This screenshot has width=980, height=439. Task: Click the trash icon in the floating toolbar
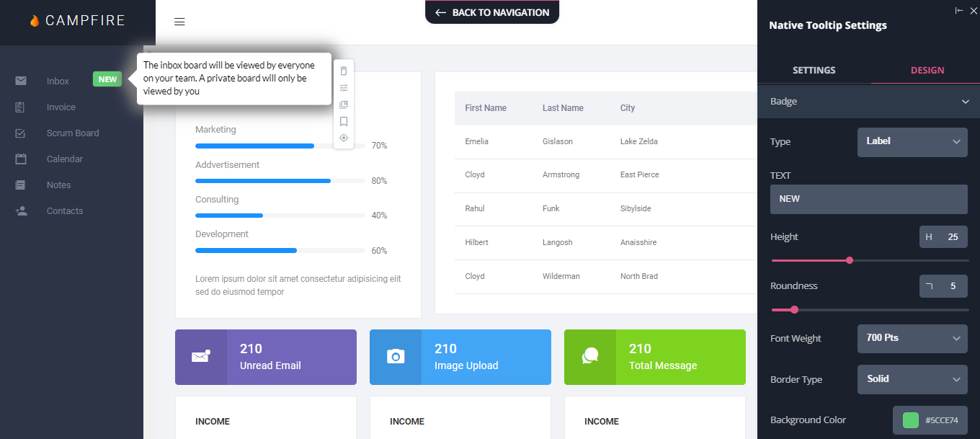pyautogui.click(x=344, y=71)
